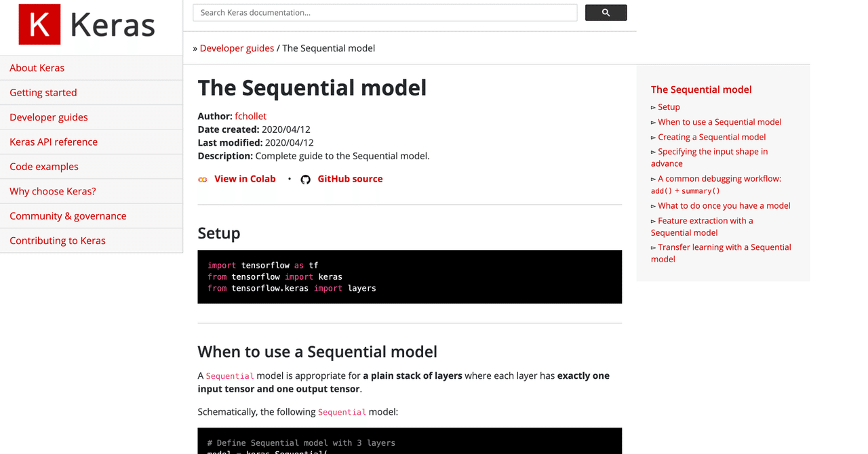Open author fchollet's link
This screenshot has height=454, width=868.
[x=250, y=116]
